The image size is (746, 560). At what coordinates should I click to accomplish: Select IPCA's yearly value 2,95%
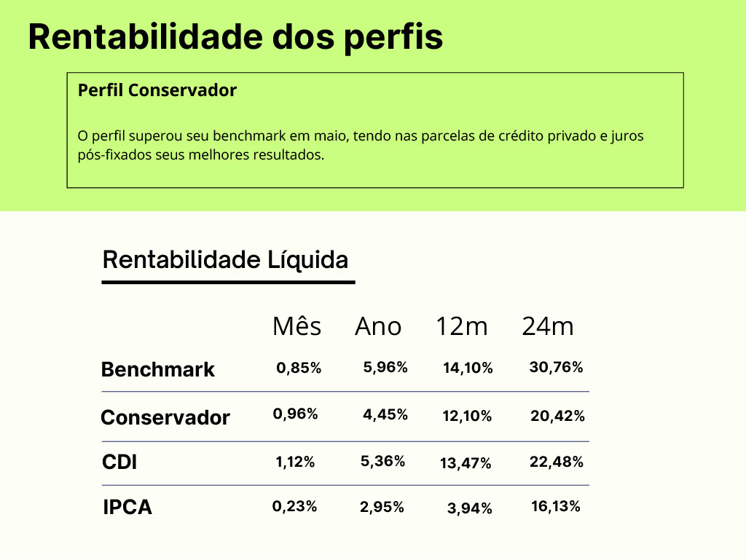click(382, 507)
